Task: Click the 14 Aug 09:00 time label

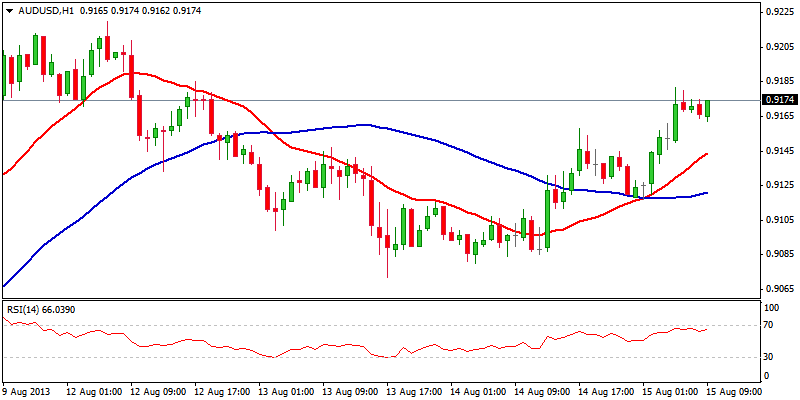Action: tap(540, 392)
